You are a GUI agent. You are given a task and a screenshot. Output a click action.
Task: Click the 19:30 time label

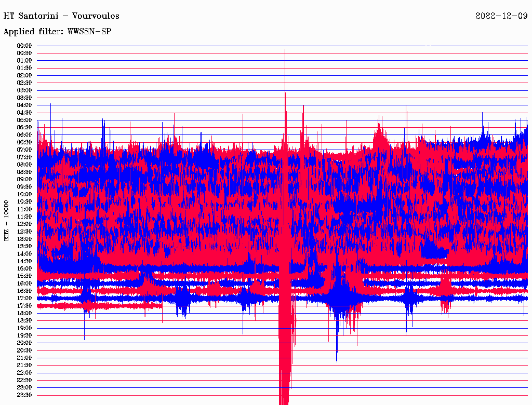[x=24, y=335]
